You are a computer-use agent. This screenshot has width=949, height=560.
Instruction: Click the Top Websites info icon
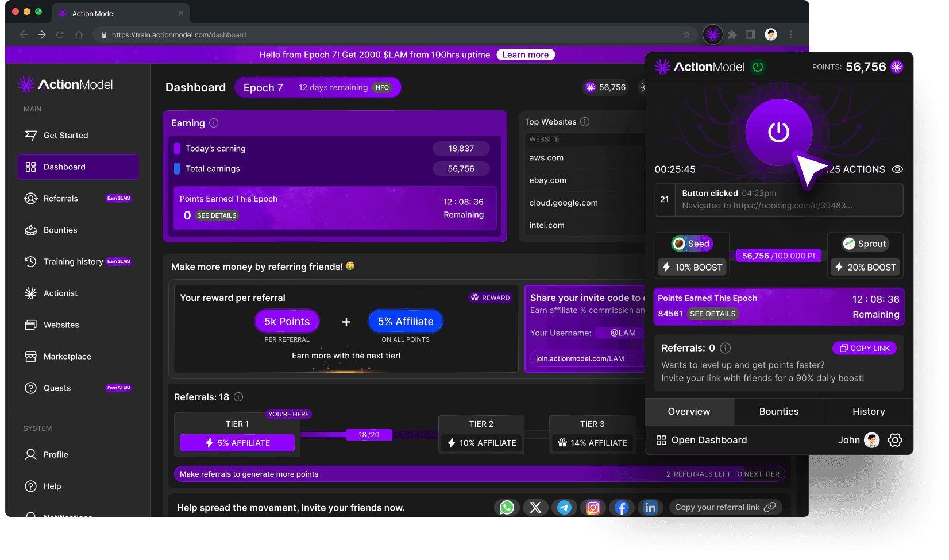585,122
